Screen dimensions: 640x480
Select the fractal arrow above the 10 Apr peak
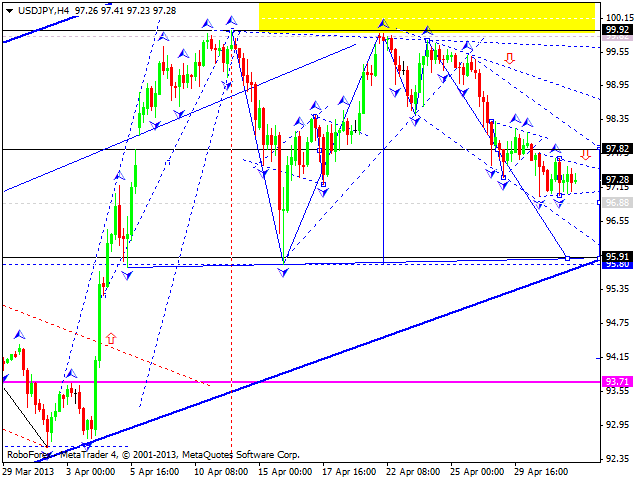(232, 20)
